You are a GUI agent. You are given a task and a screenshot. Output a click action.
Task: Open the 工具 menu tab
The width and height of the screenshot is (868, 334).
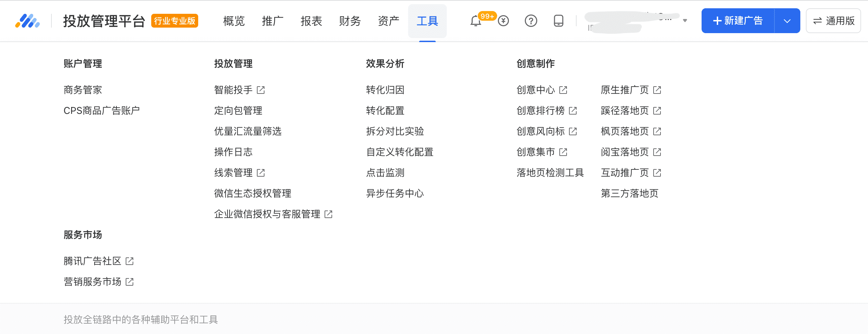coord(427,21)
